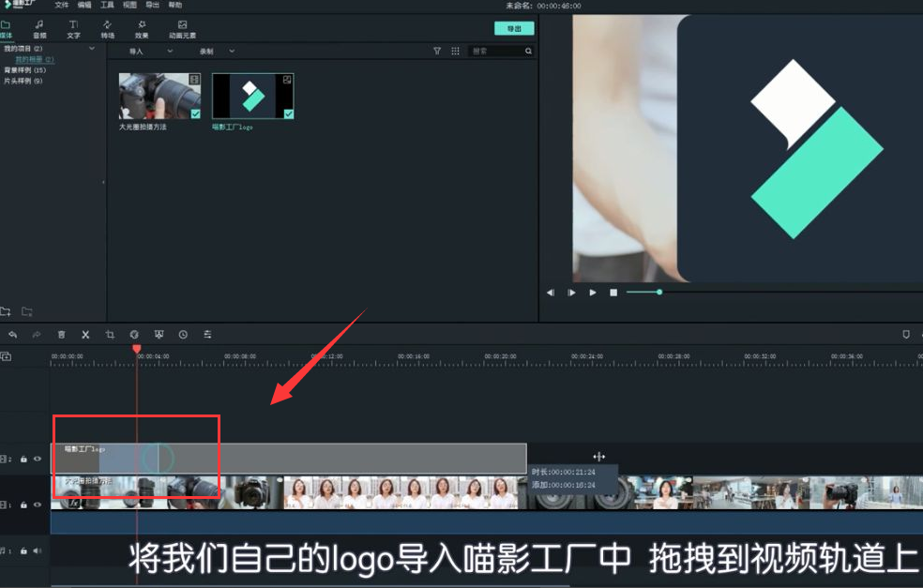Open the crop tool

tap(110, 334)
